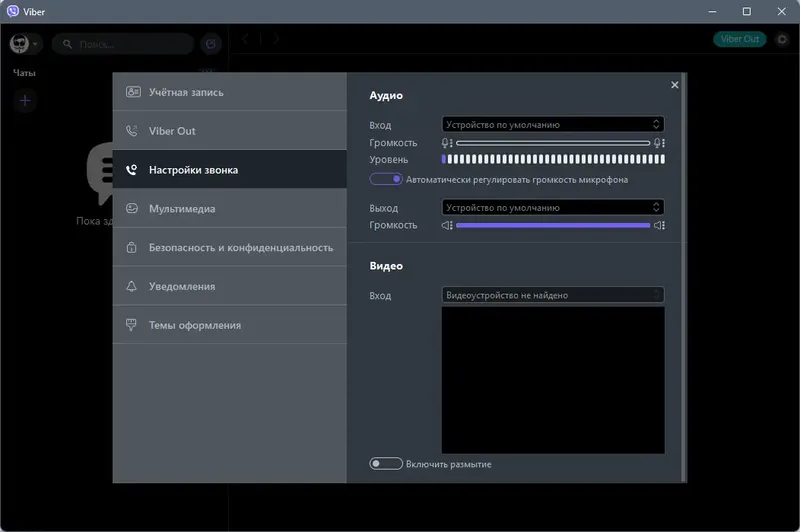Screen dimensions: 800x532
Task: Click the sticker icon next to Мультимедиа
Action: pos(132,208)
